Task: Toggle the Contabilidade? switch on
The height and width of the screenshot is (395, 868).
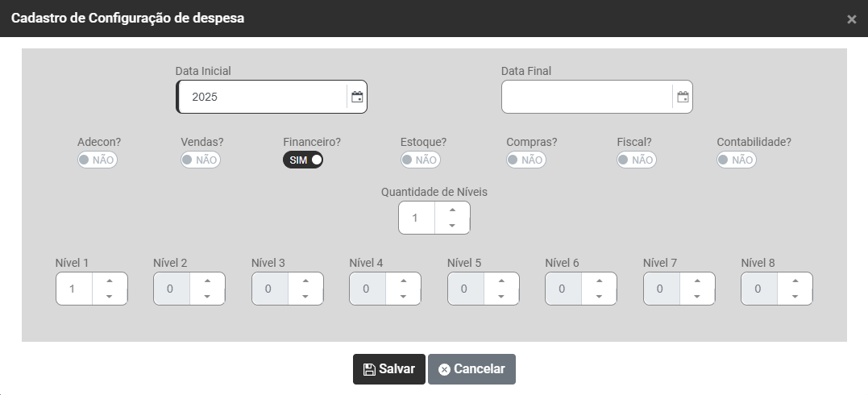Action: pyautogui.click(x=737, y=160)
